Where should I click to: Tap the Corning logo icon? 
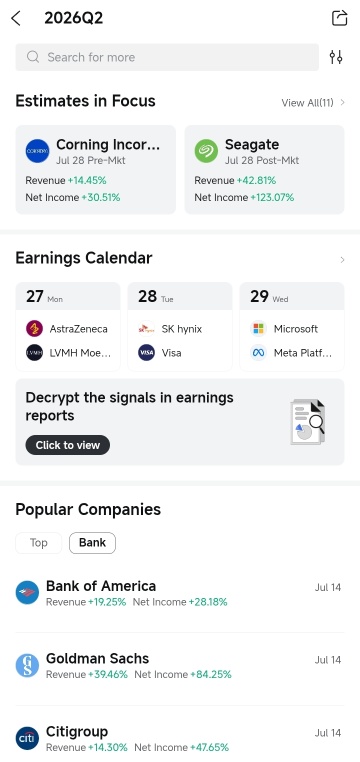37,151
